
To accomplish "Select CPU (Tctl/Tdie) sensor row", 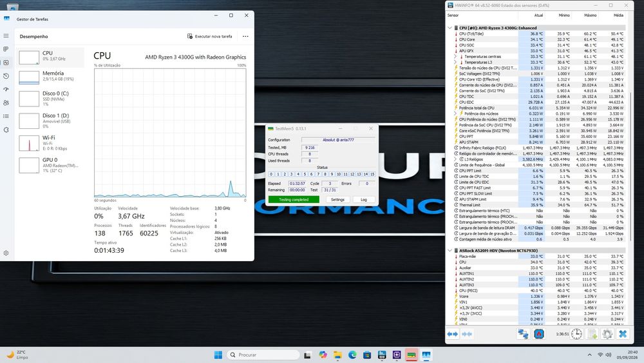I will tap(539, 34).
